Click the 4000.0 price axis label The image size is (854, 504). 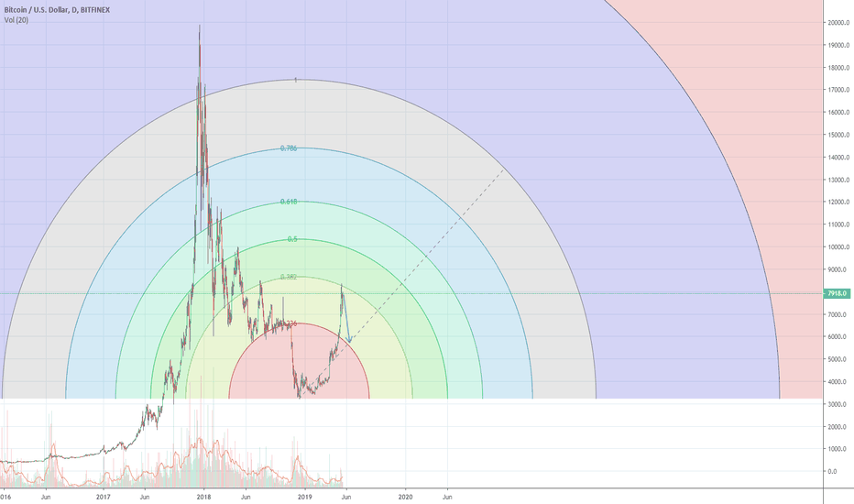[838, 382]
